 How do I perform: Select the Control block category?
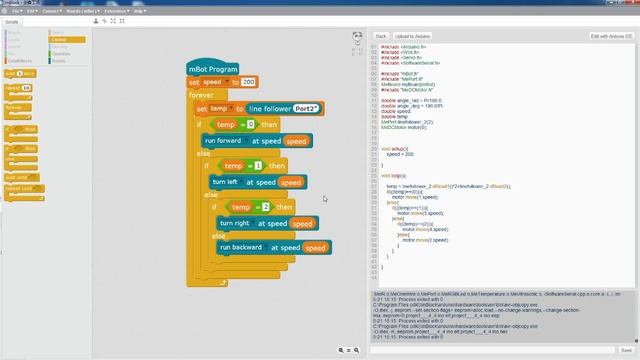pyautogui.click(x=67, y=40)
